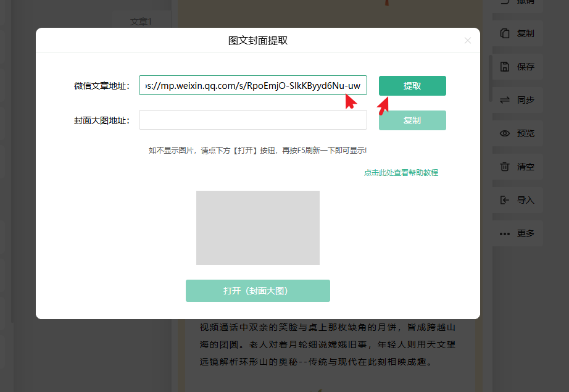Click the 复制 copy icon in right sidebar
The height and width of the screenshot is (392, 569).
[x=505, y=33]
